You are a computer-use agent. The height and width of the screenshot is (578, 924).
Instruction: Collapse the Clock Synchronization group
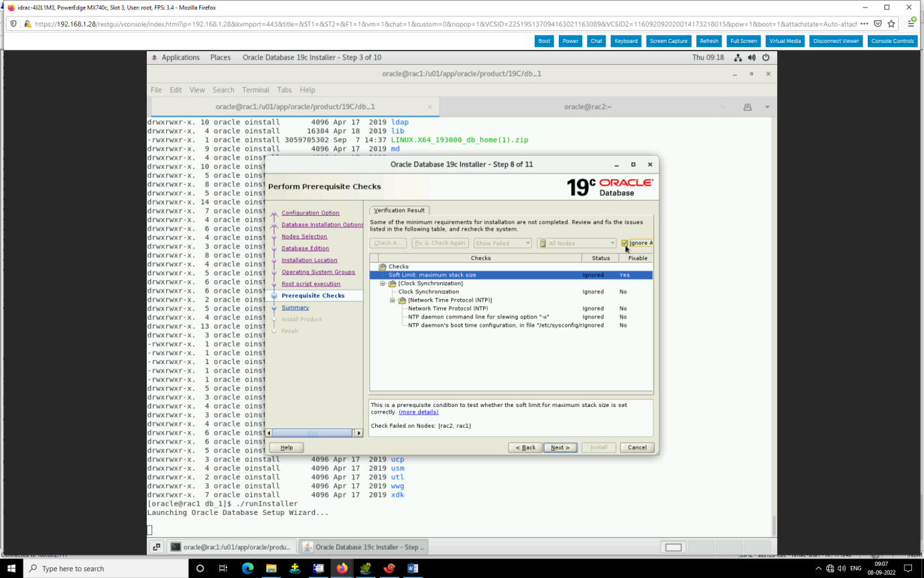click(383, 284)
